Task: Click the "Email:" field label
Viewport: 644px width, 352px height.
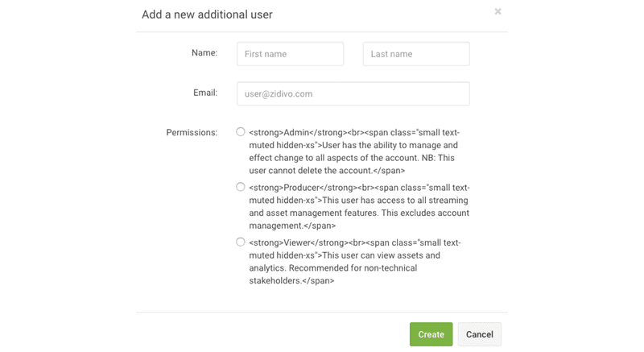Action: 204,93
